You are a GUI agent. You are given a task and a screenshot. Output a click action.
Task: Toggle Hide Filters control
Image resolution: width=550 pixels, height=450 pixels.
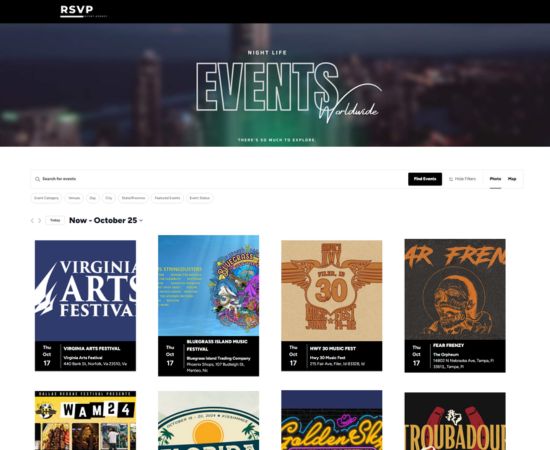tap(462, 179)
